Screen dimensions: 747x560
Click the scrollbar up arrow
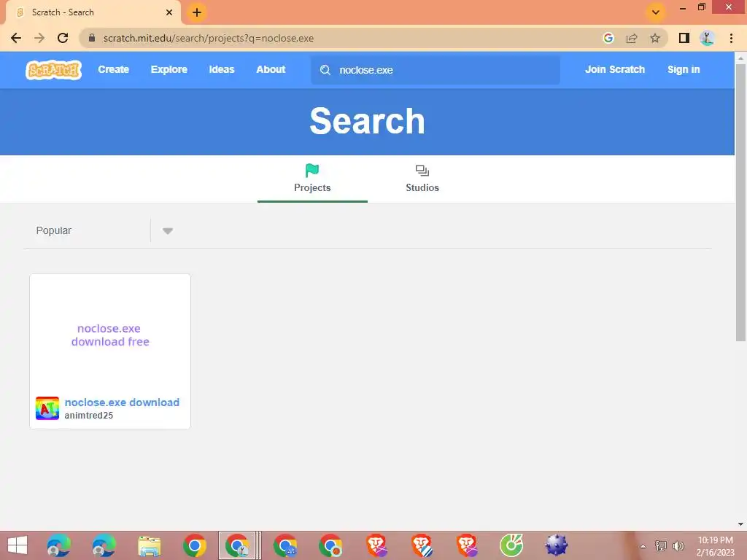740,58
